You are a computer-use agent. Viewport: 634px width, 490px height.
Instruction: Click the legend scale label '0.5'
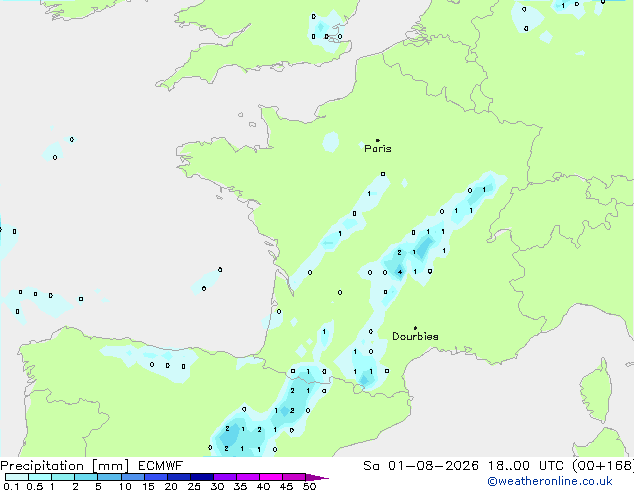(x=34, y=486)
